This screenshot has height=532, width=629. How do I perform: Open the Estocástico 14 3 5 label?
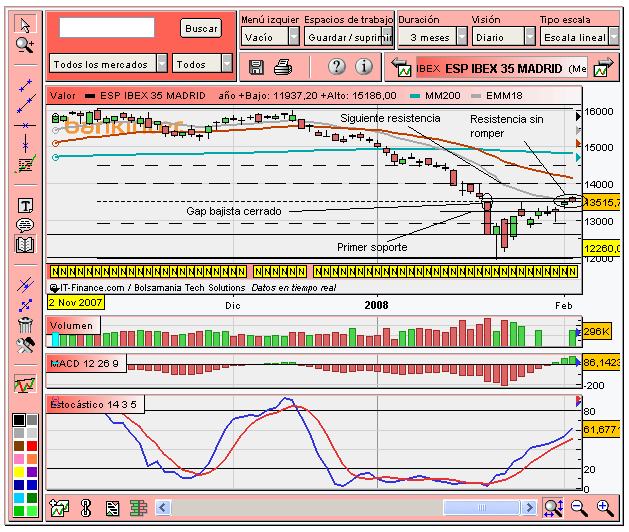pyautogui.click(x=93, y=404)
